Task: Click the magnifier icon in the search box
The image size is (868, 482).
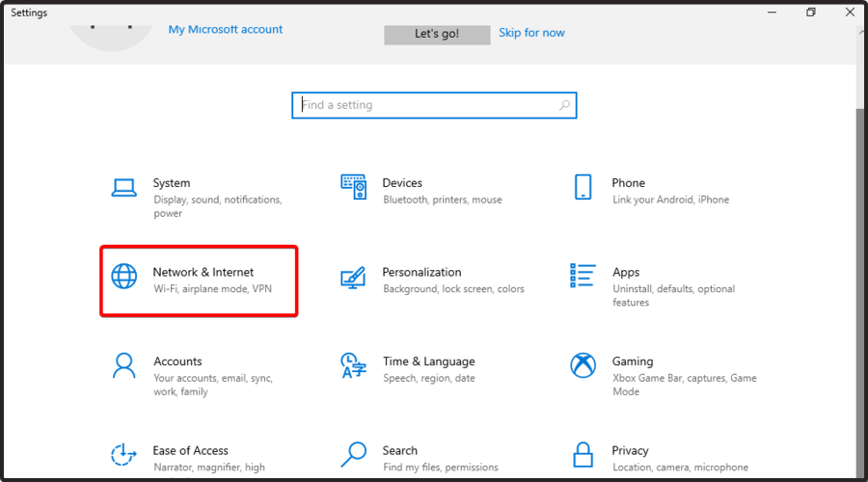Action: tap(564, 105)
